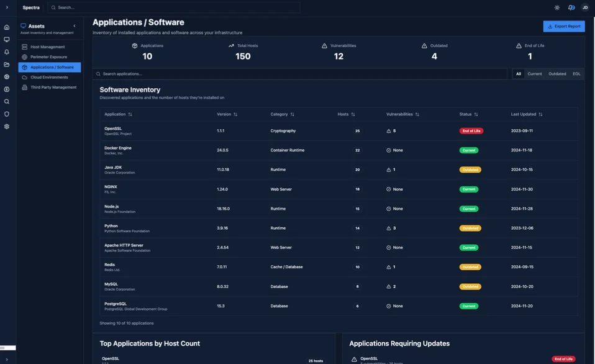The image size is (595, 364).
Task: Click the home icon in left rail
Action: click(x=7, y=27)
